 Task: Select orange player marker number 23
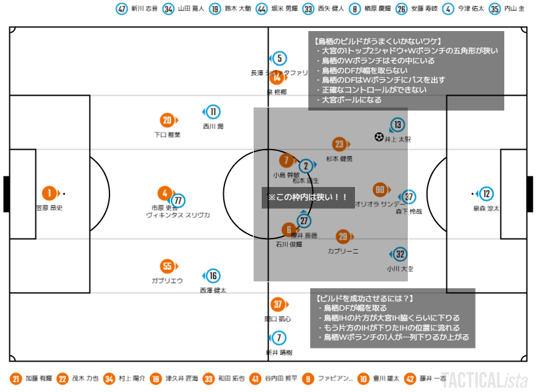click(339, 144)
